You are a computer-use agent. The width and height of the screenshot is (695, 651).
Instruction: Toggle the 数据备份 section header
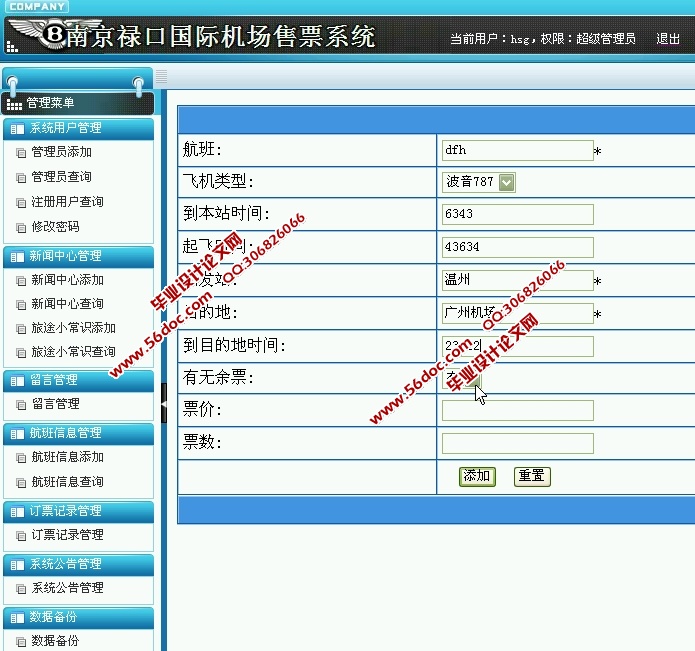[78, 618]
